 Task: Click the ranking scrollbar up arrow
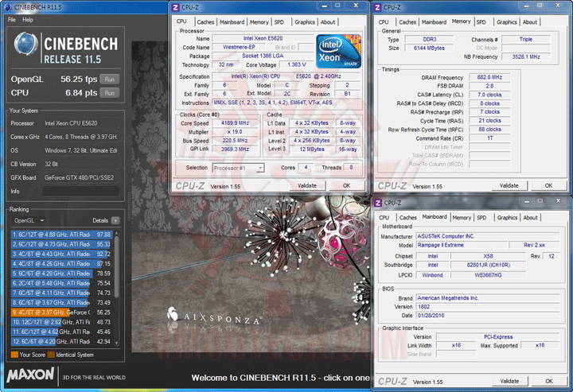point(116,233)
